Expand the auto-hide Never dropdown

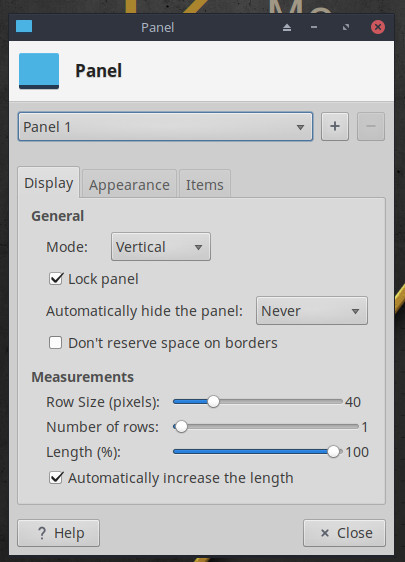(x=312, y=311)
